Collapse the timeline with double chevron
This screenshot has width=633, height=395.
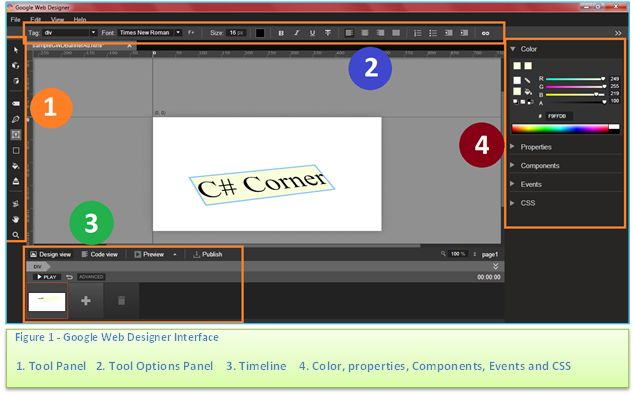[x=495, y=266]
